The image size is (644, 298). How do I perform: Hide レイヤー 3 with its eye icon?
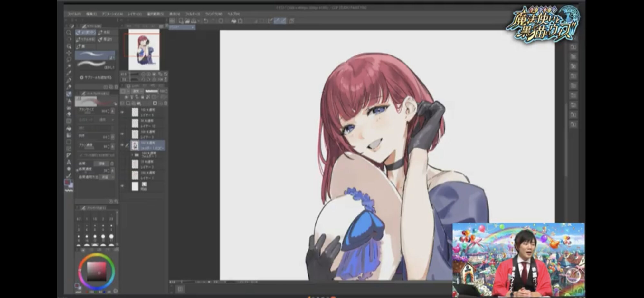tap(122, 134)
